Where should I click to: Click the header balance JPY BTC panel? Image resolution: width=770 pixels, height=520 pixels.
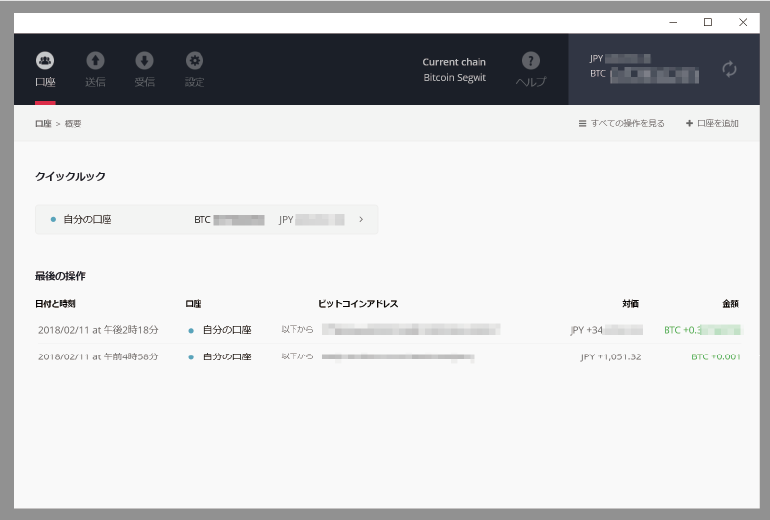[x=664, y=69]
